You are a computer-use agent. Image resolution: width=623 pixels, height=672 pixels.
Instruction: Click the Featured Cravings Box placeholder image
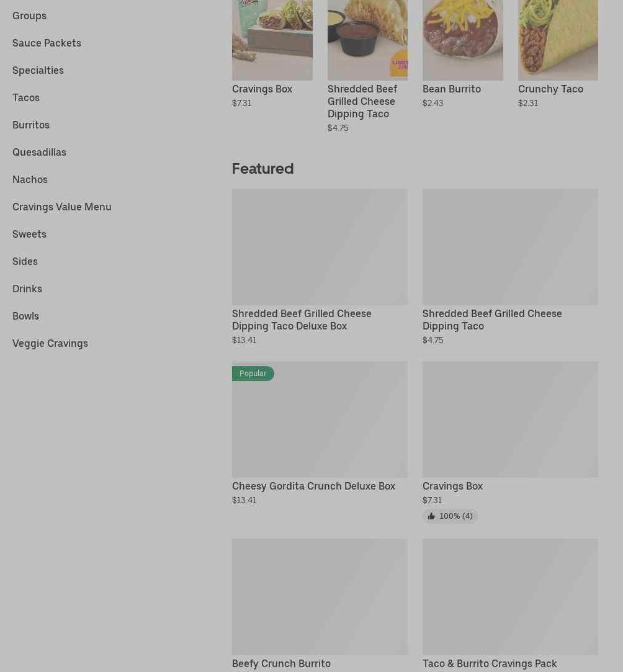510,419
